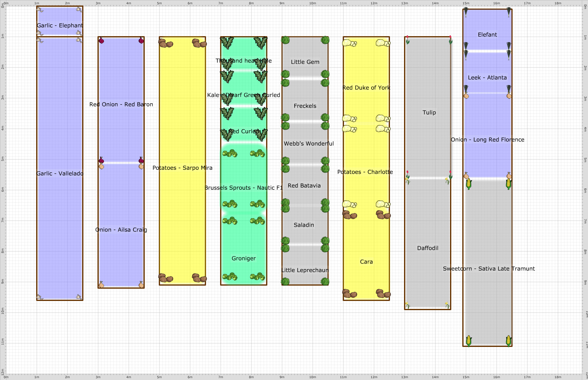
Task: Click bottom-left onion icon in Ailsa Craig bed
Action: coord(101,285)
